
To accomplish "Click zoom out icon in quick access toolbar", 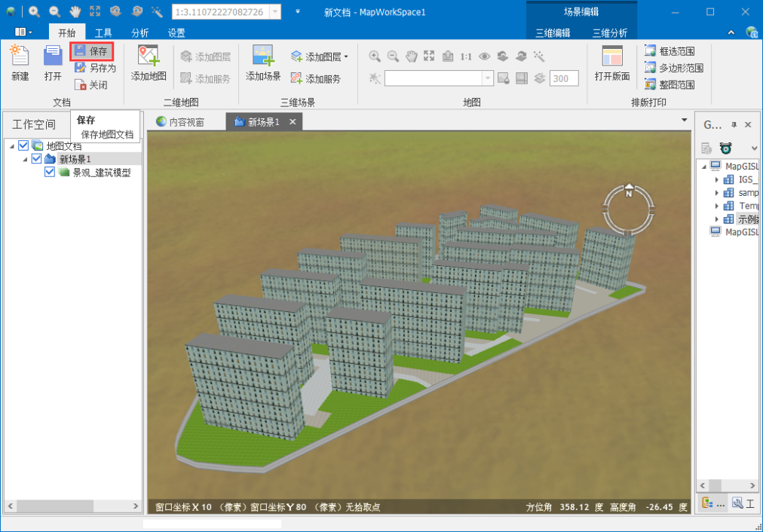I will (54, 11).
